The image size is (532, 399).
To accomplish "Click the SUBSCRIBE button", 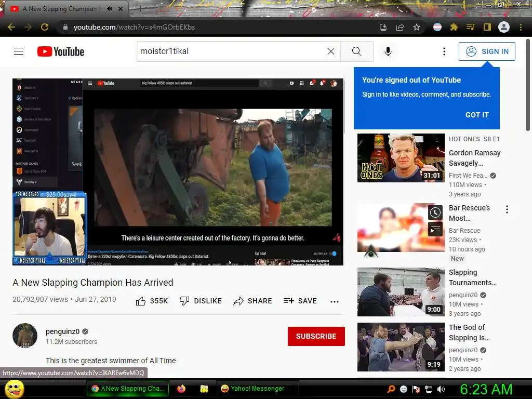I will tap(316, 336).
